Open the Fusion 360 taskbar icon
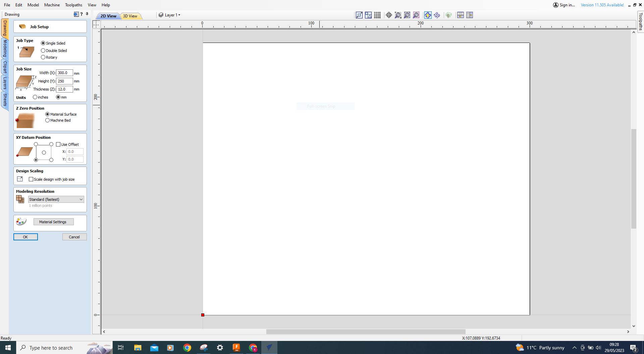Viewport: 644px width, 354px height. coord(236,348)
